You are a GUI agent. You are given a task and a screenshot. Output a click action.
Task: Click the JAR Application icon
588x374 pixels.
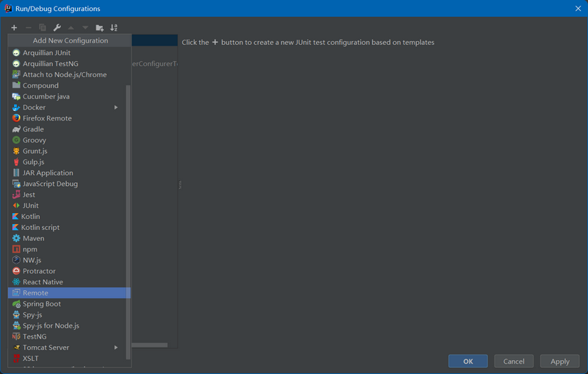point(16,173)
